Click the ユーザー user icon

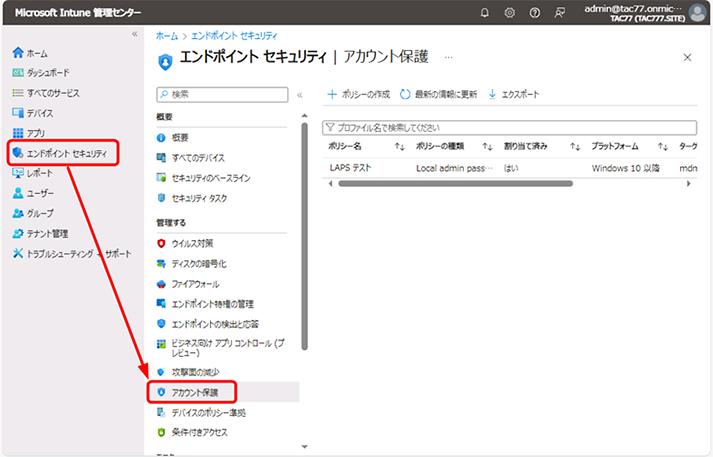pyautogui.click(x=18, y=193)
